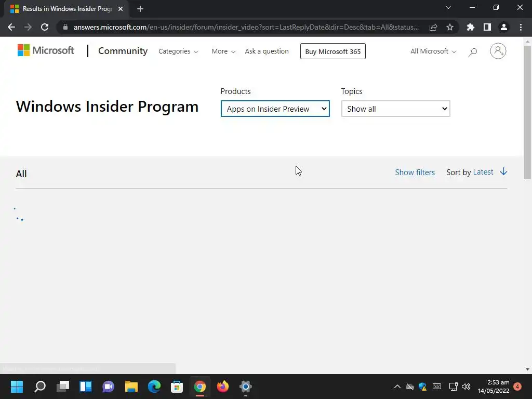Open Chrome three-dot menu
The width and height of the screenshot is (532, 399).
click(x=521, y=27)
